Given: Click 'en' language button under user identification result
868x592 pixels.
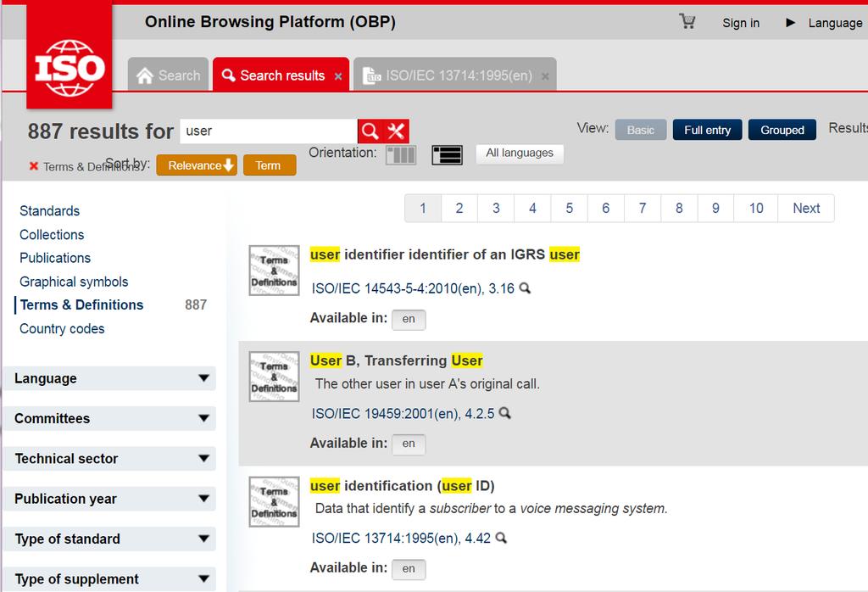Looking at the screenshot, I should click(x=409, y=569).
